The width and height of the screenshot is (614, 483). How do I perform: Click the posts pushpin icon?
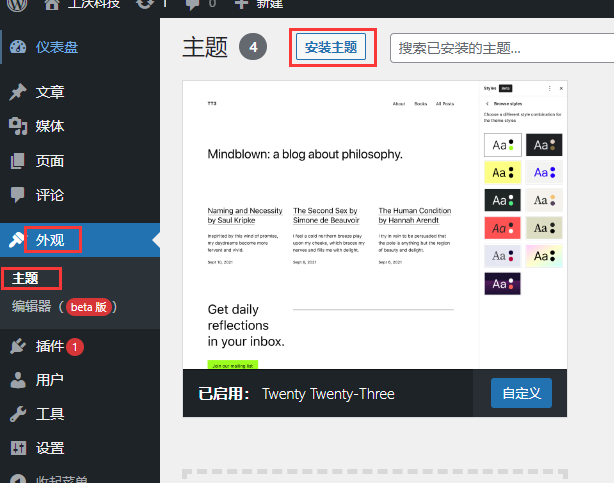pos(18,92)
